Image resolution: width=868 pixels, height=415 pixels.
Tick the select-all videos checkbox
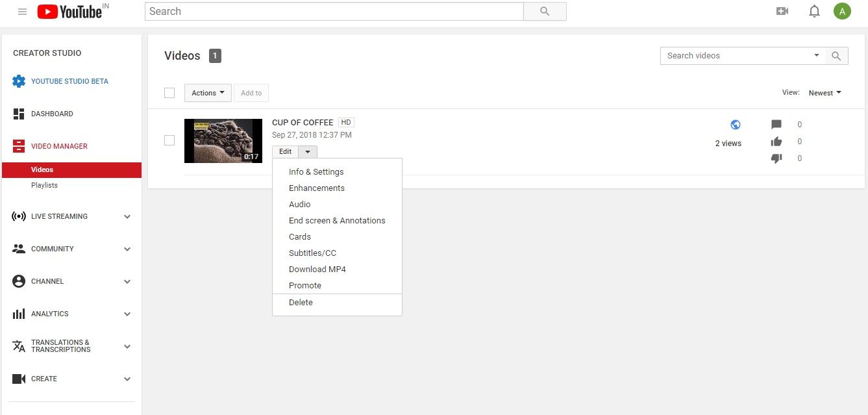point(169,93)
